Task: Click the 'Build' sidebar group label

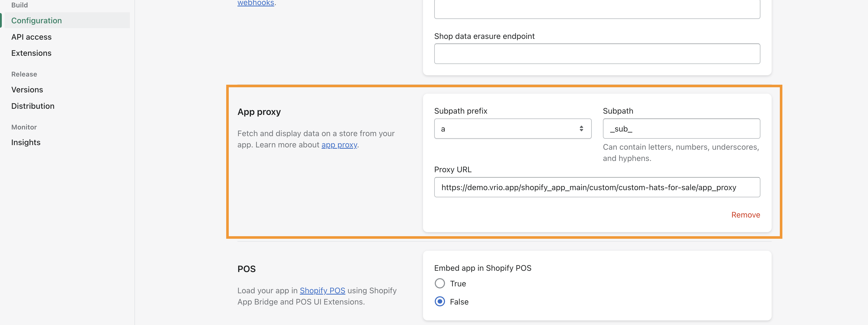Action: tap(19, 5)
